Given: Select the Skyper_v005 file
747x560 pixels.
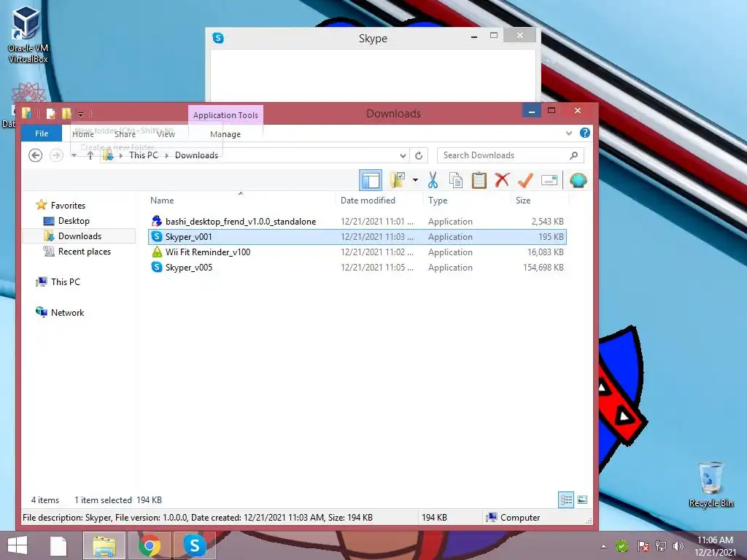Looking at the screenshot, I should pyautogui.click(x=357, y=267).
